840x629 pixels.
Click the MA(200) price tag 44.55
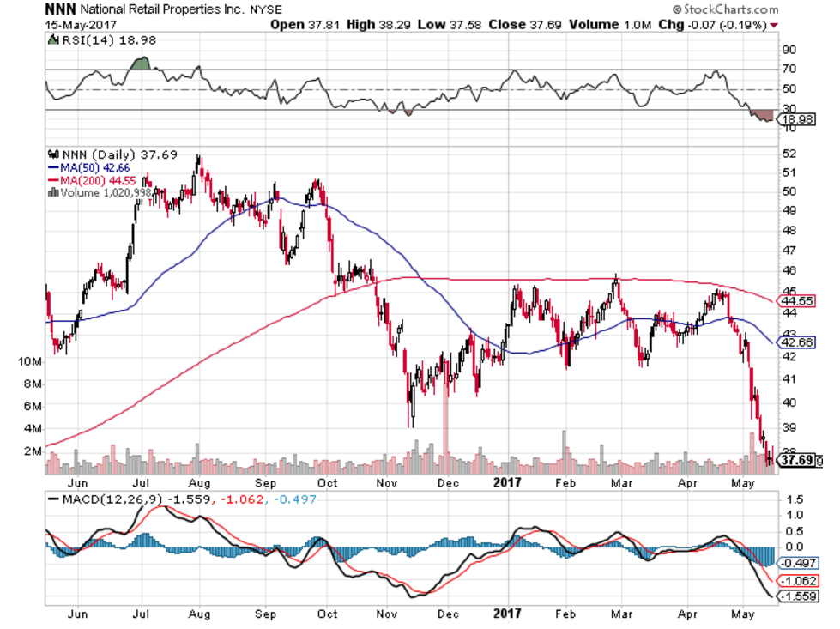[796, 301]
